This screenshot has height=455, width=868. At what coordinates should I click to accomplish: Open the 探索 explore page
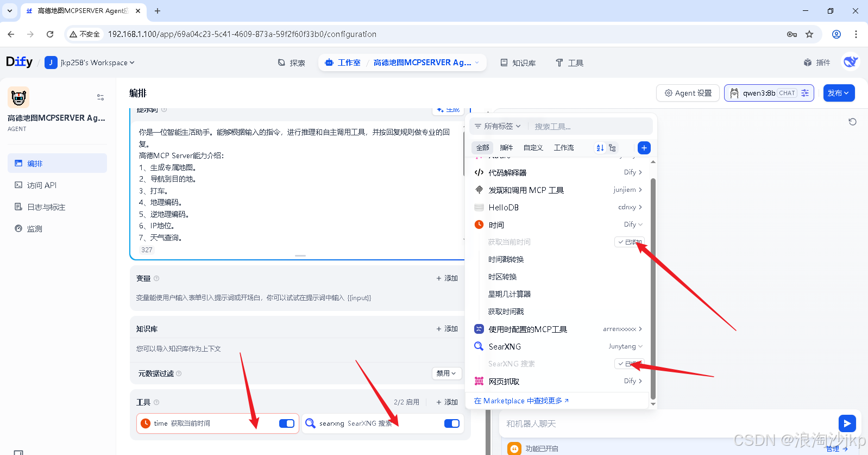point(292,63)
